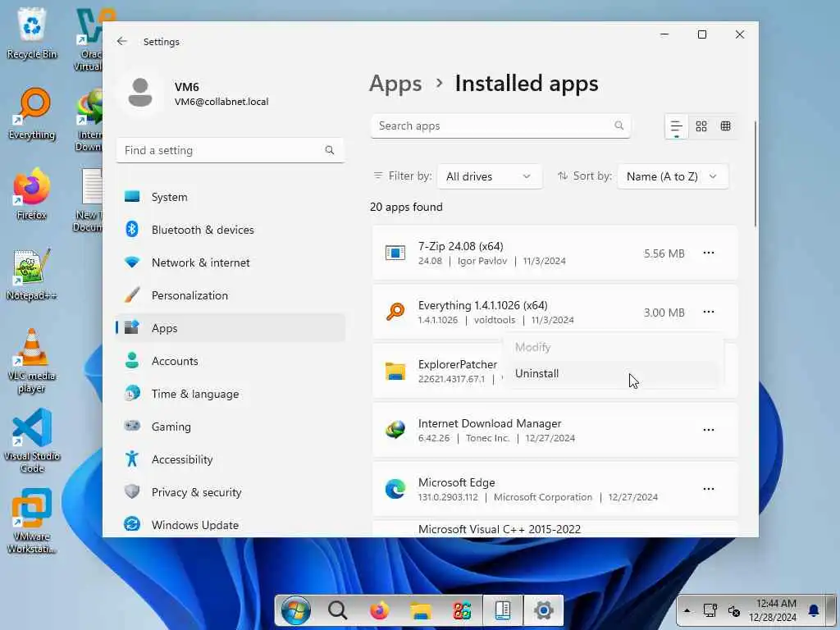This screenshot has width=840, height=630.
Task: Click the Microsoft Edge app icon
Action: click(x=395, y=489)
